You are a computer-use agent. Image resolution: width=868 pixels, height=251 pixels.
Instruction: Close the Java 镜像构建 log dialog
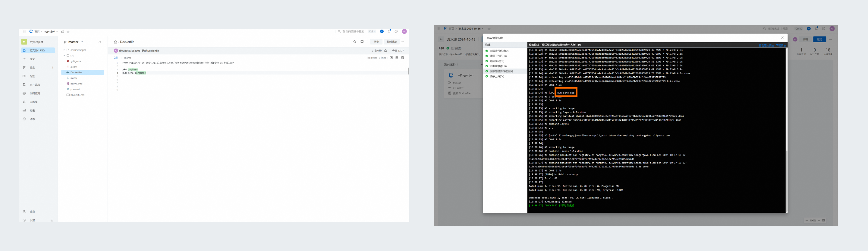pos(782,38)
